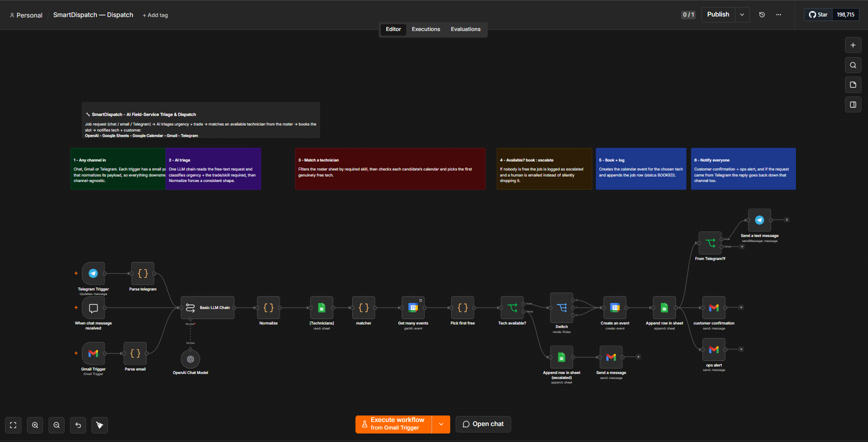Click the 198,715 star count
This screenshot has height=442, width=868.
tap(845, 14)
